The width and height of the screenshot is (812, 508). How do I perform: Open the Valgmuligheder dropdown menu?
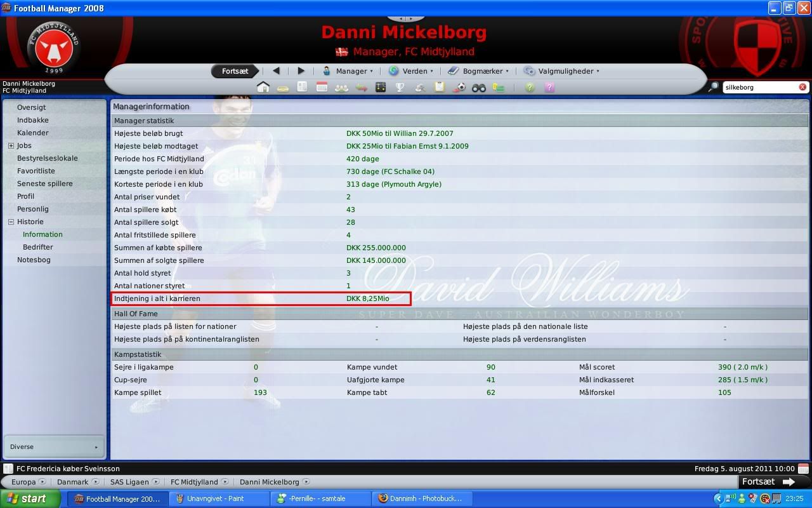(x=561, y=71)
